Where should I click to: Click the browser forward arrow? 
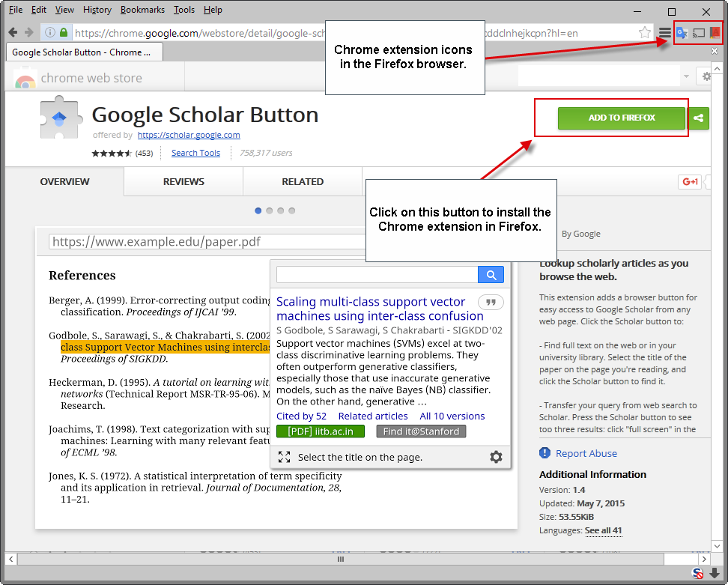click(28, 32)
